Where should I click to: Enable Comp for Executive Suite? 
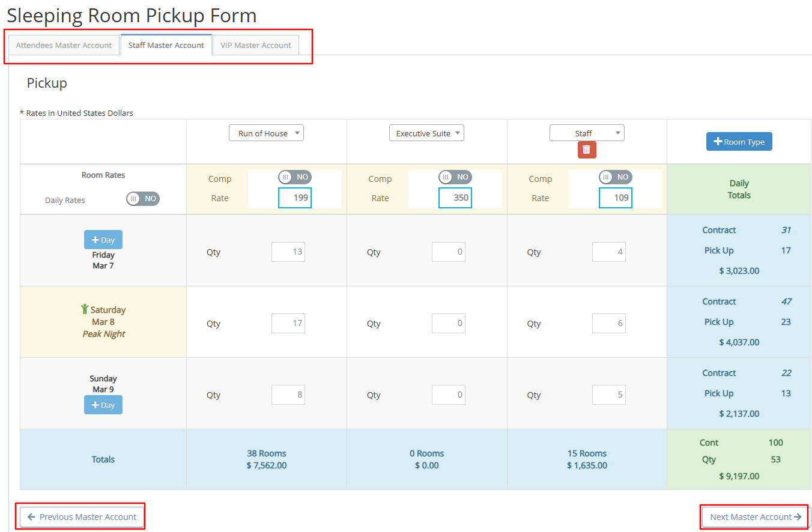tap(455, 177)
